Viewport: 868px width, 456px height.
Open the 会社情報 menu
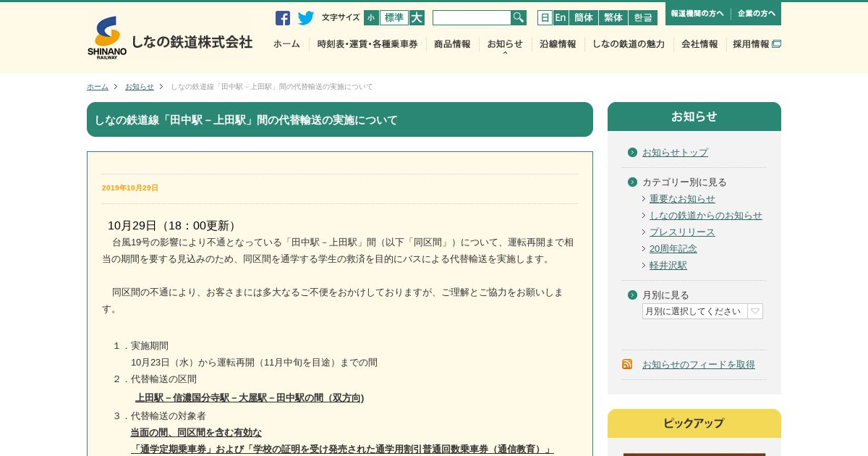coord(699,44)
